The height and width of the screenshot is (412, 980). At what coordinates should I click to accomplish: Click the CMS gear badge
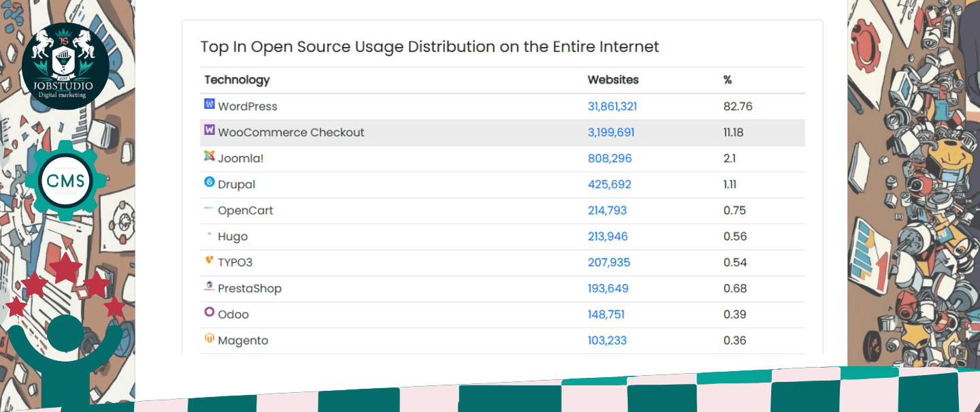66,180
